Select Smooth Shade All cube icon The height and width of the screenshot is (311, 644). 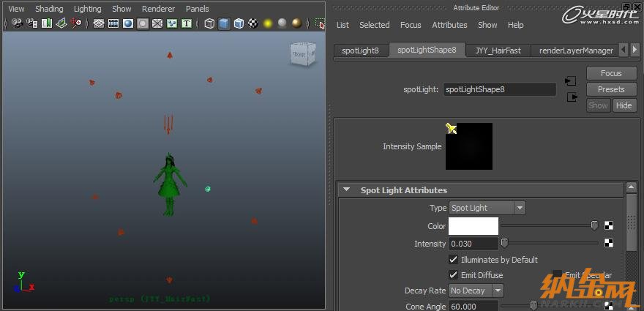click(x=224, y=23)
